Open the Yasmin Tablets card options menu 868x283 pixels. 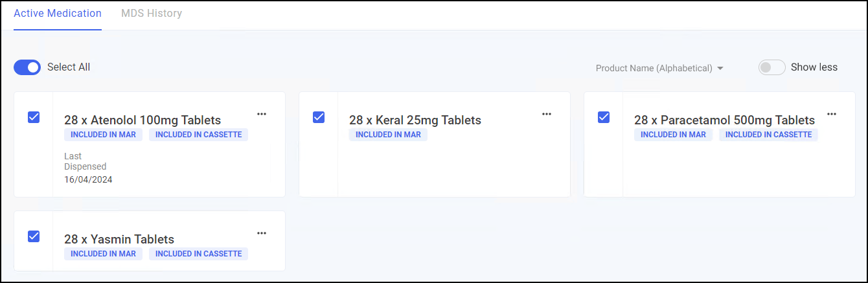pyautogui.click(x=262, y=233)
